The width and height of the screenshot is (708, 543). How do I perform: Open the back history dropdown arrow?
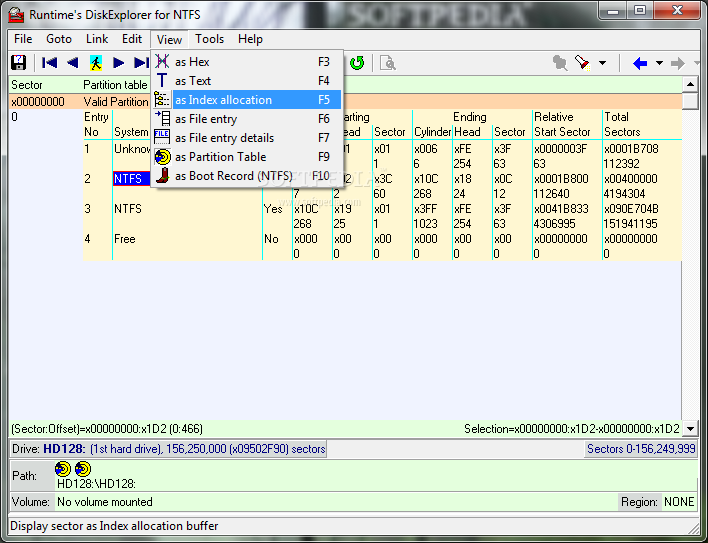[x=659, y=63]
